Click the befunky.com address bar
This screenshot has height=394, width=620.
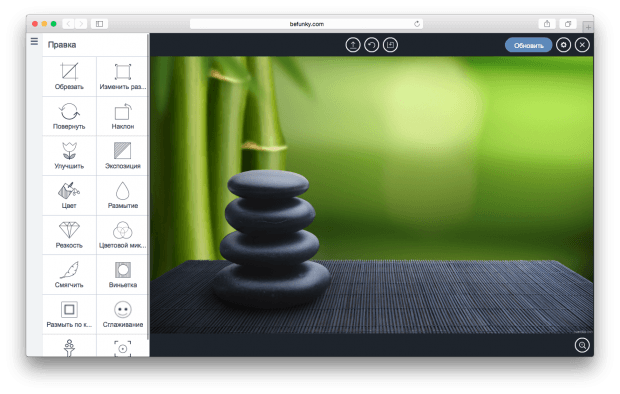click(x=306, y=24)
